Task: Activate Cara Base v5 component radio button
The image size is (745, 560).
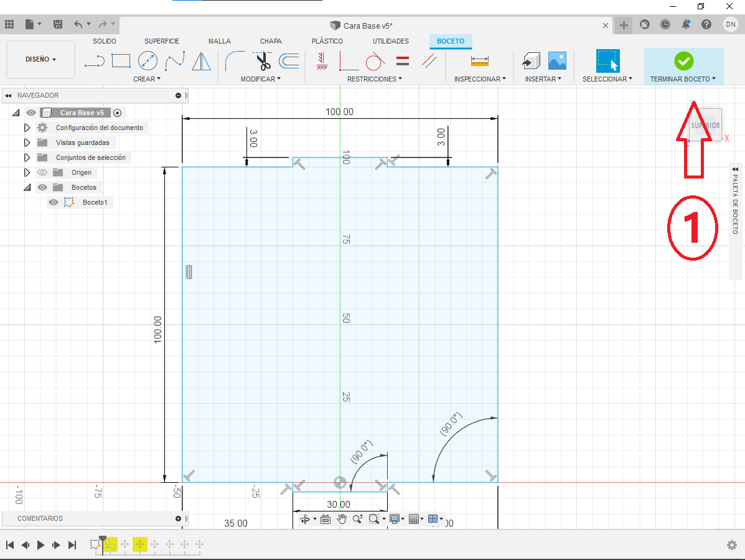Action: [x=118, y=113]
